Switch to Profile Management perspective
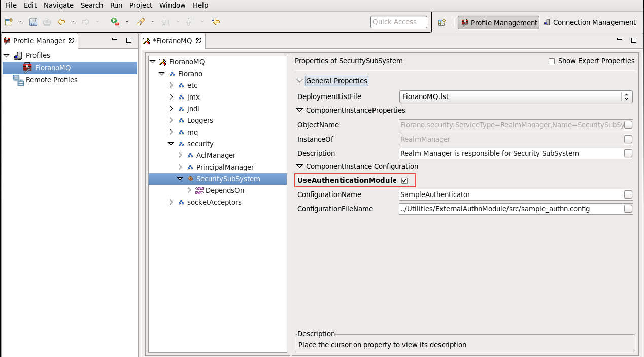Viewport: 644px width, 357px height. point(499,22)
